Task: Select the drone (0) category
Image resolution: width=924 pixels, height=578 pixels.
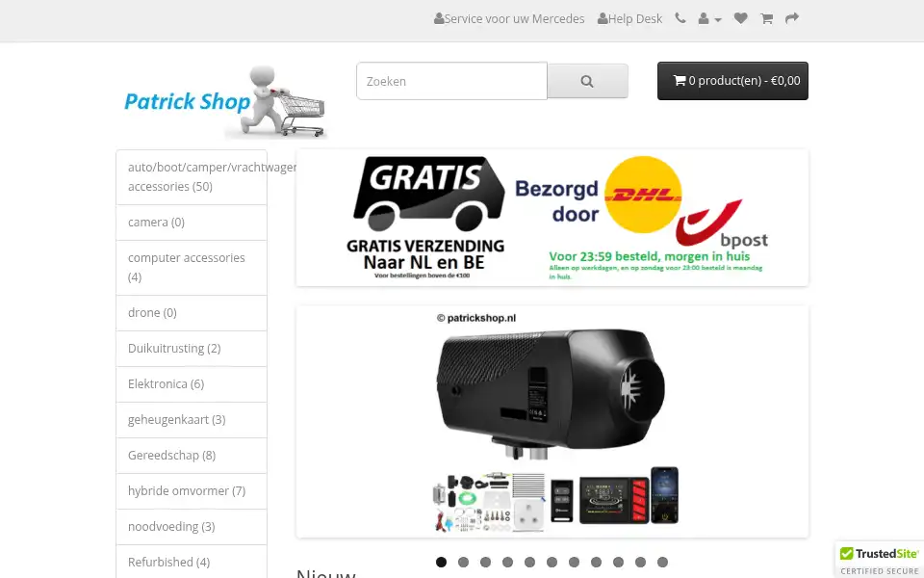Action: [x=192, y=312]
